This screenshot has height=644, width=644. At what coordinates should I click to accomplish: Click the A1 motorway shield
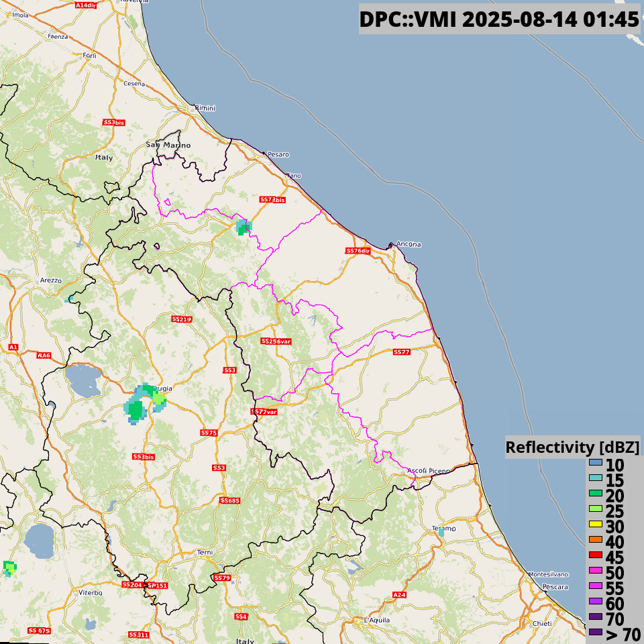click(x=13, y=347)
